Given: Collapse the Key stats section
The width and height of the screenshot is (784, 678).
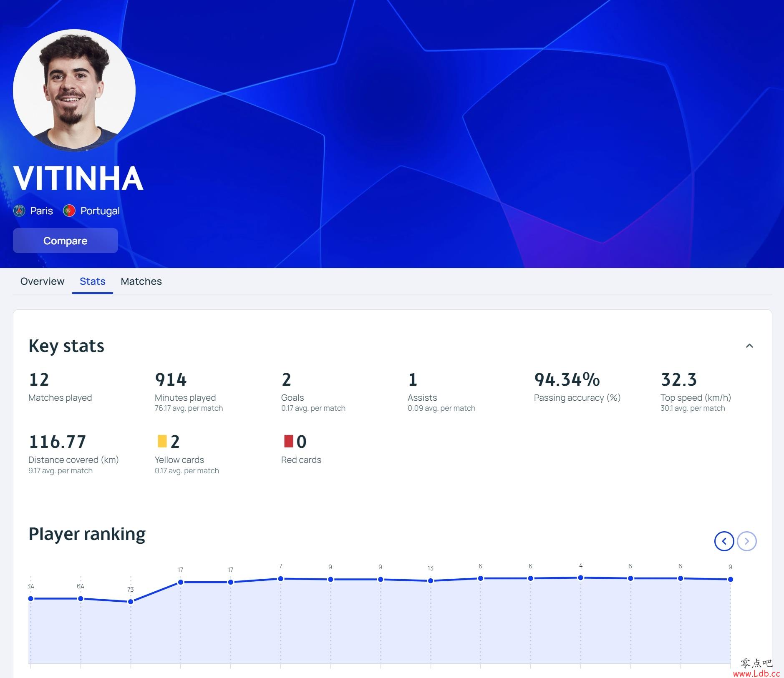Looking at the screenshot, I should tap(749, 346).
